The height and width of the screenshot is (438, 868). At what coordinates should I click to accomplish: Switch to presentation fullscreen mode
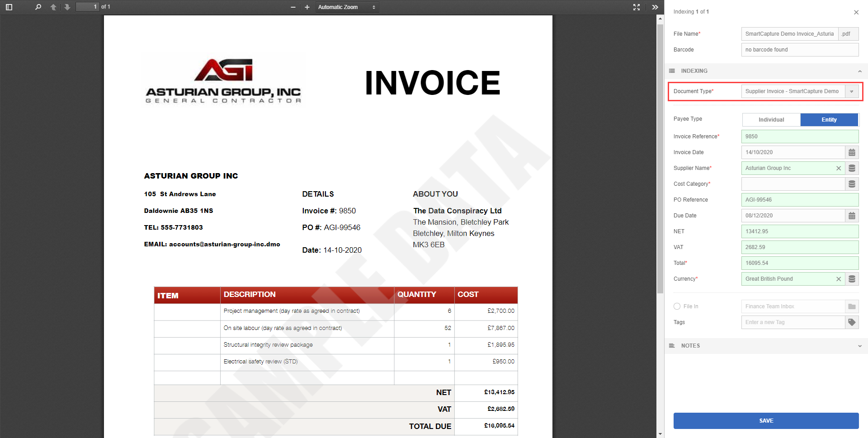[x=637, y=7]
